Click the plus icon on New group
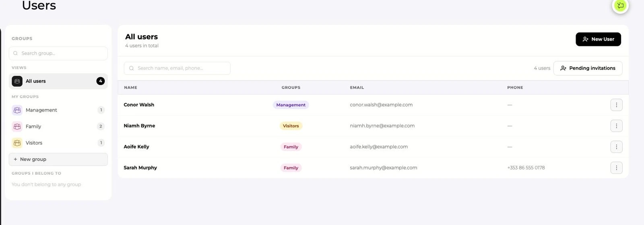 (15, 159)
